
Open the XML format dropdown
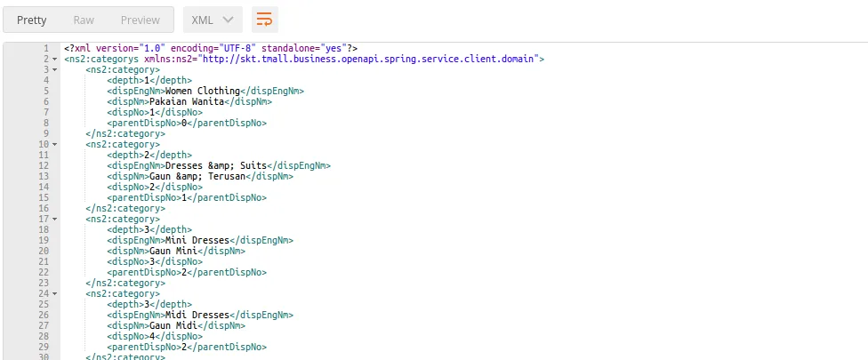(213, 20)
